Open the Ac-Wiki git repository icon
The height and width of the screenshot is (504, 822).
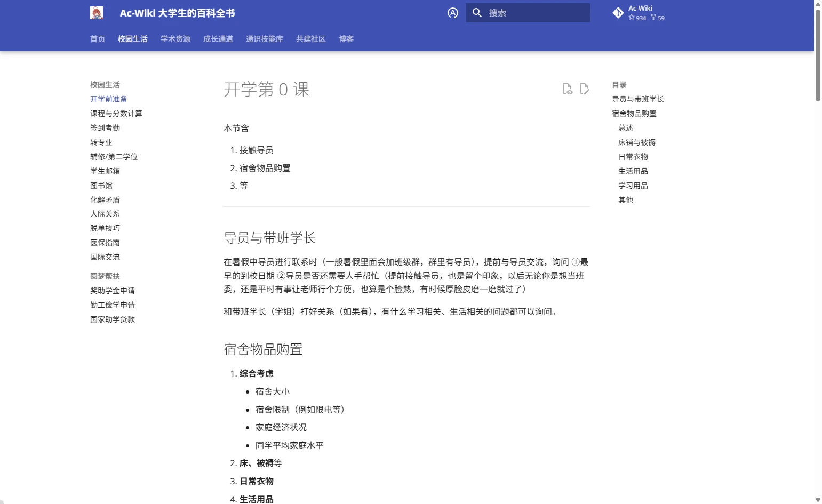coord(618,13)
